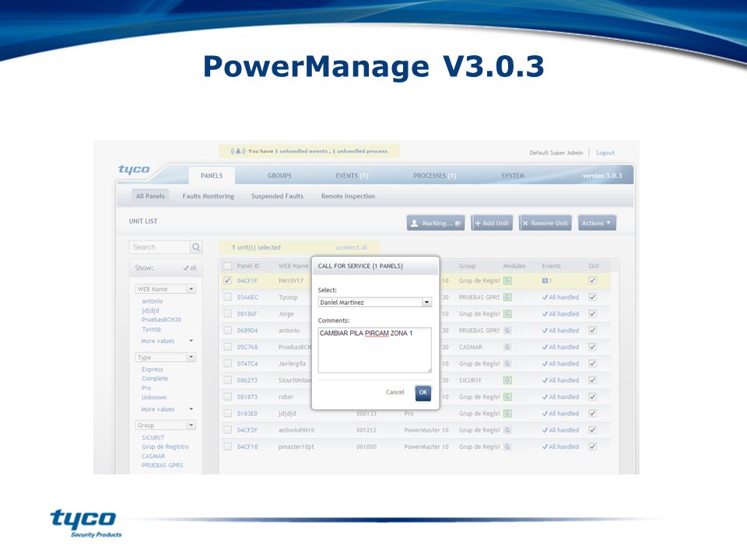The height and width of the screenshot is (560, 747).
Task: Click the Events column header
Action: pos(551,266)
